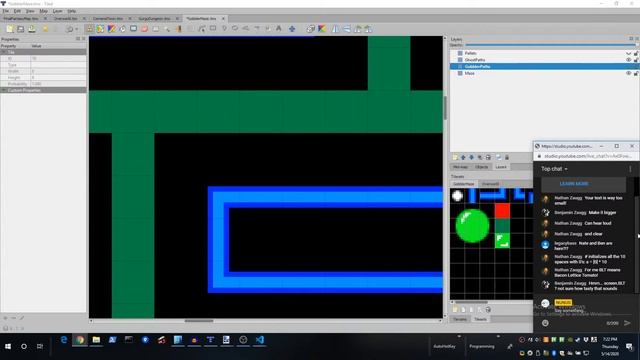Adjust the layer Opacity slider

(551, 45)
